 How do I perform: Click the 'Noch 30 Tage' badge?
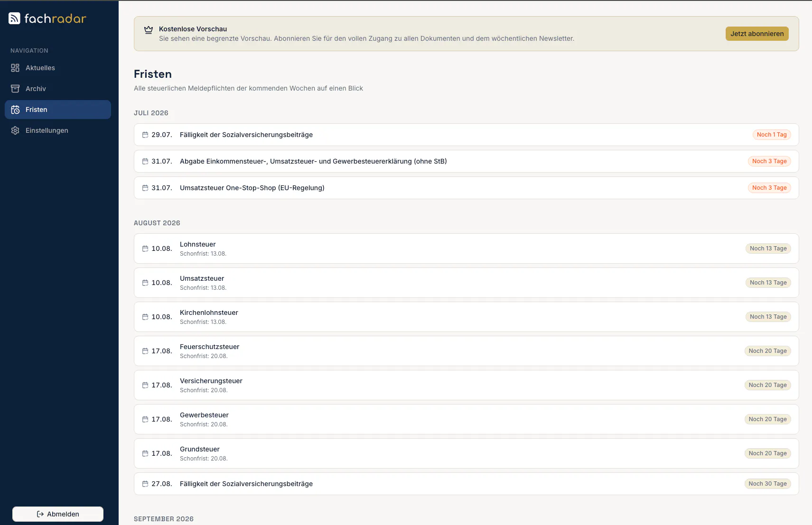coord(768,484)
